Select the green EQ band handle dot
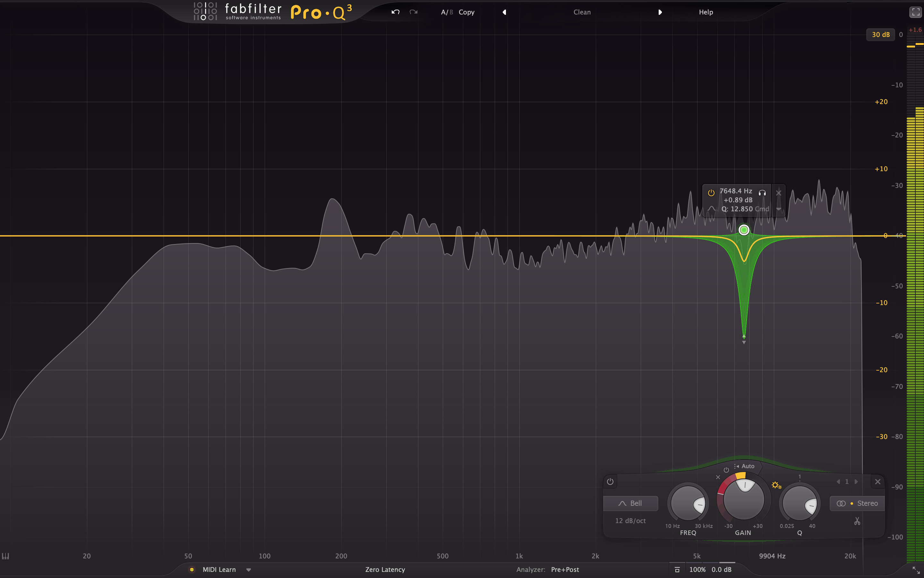Image resolution: width=924 pixels, height=578 pixels. (x=744, y=230)
